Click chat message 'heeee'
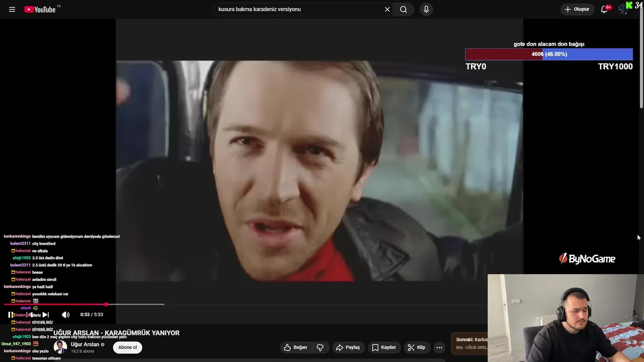 coord(38,273)
